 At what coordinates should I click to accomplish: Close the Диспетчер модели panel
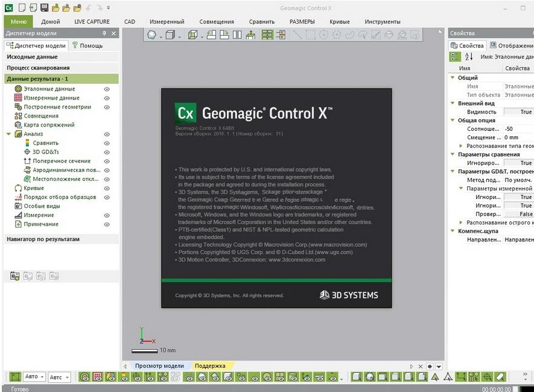(x=114, y=33)
